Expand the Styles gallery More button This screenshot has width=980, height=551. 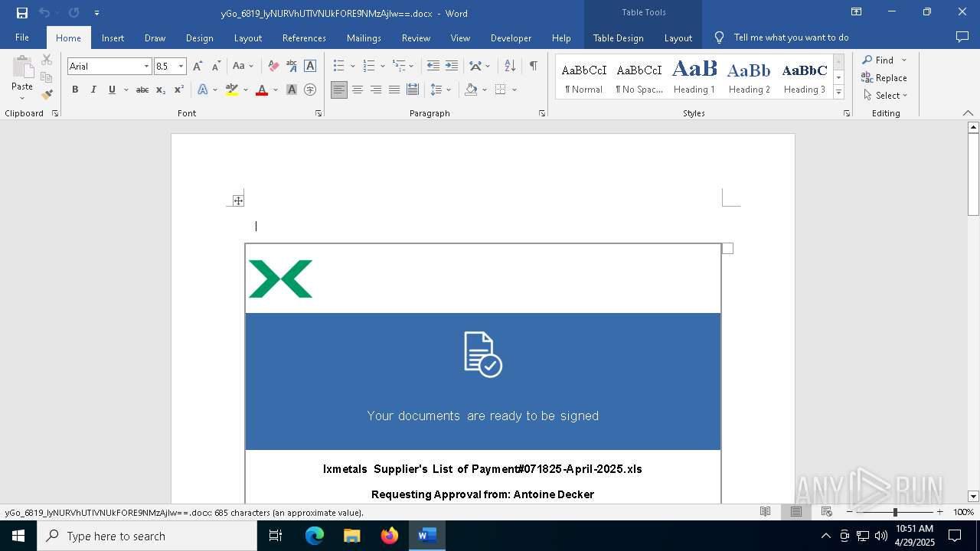pos(839,92)
